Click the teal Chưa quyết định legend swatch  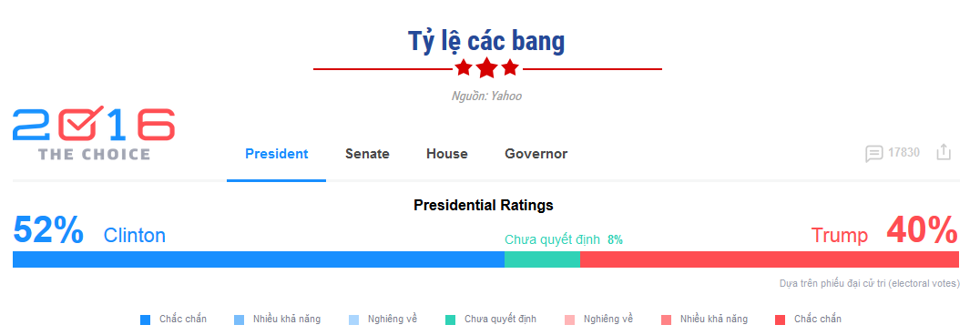[x=450, y=320]
